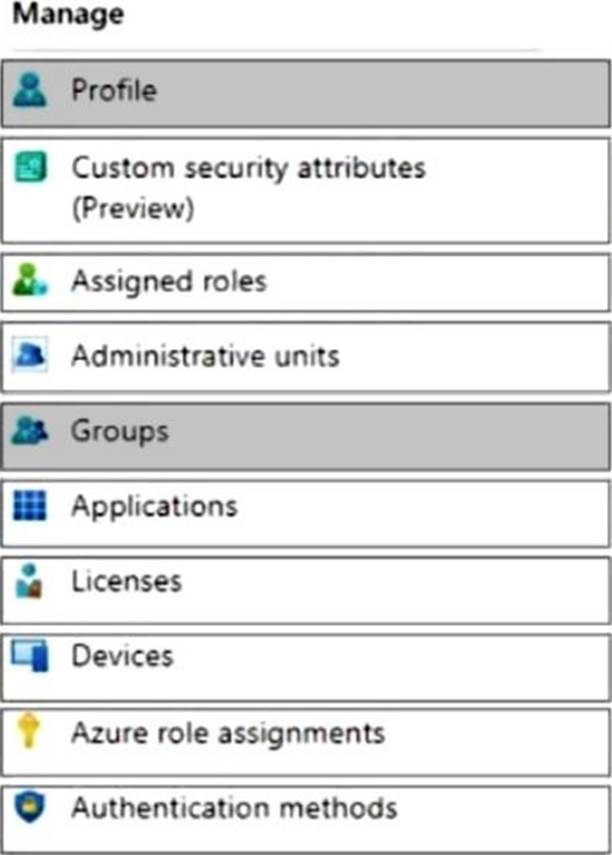Click the Administrative units icon

click(28, 357)
